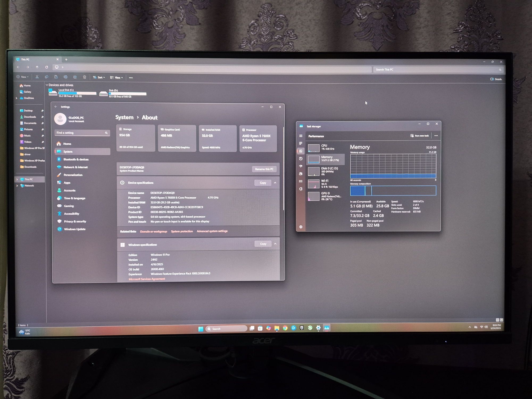Open Advanced system settings link

212,231
